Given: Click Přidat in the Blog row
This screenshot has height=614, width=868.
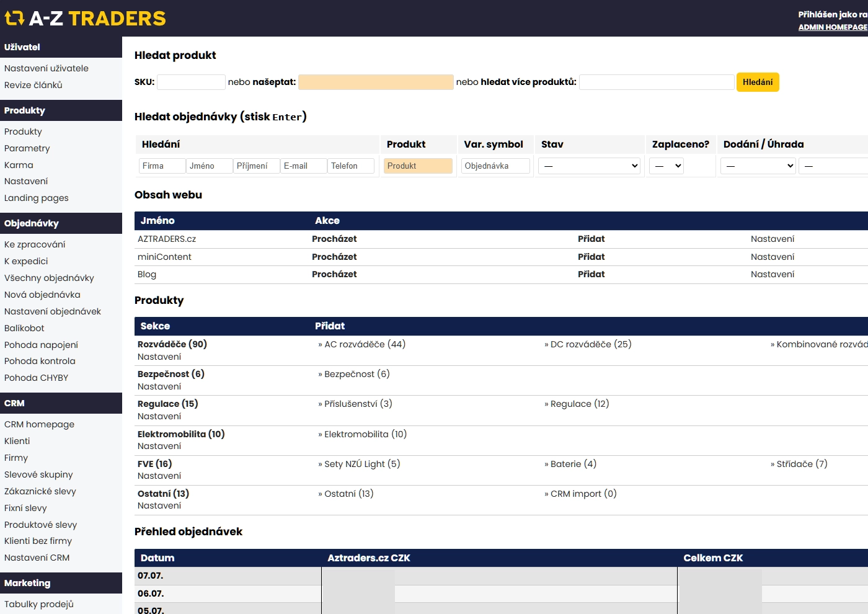Looking at the screenshot, I should [x=591, y=274].
